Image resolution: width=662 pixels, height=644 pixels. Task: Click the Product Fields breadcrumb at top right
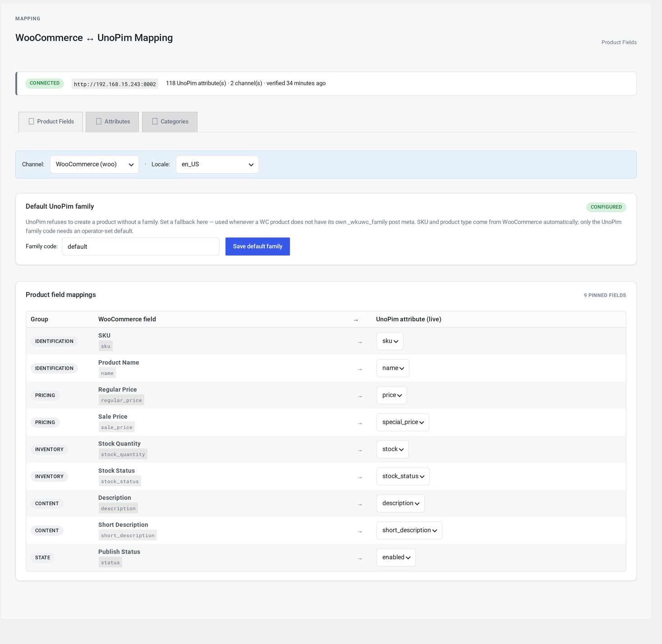point(619,42)
